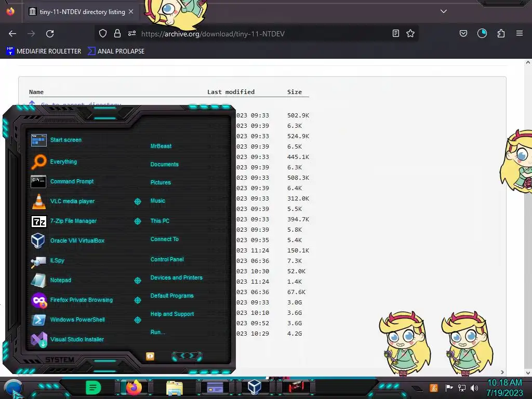Open site permissions icon in address bar
Image resolution: width=532 pixels, height=399 pixels.
(x=132, y=33)
